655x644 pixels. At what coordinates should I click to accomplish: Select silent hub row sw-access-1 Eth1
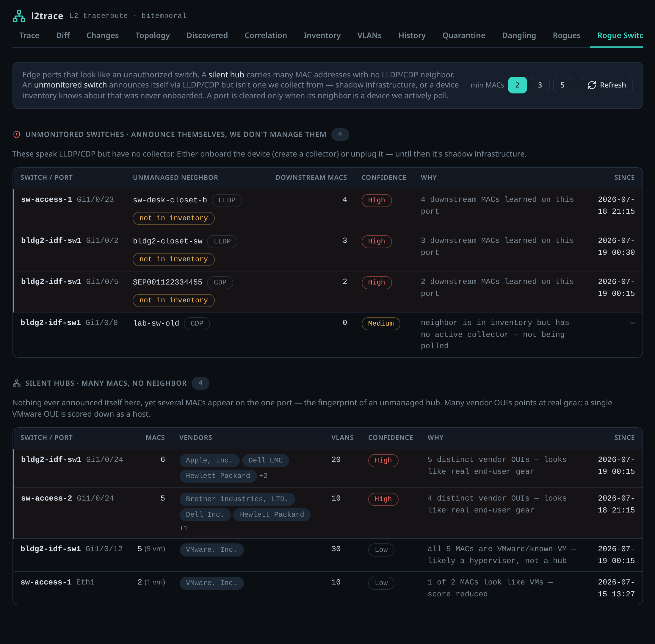point(328,589)
